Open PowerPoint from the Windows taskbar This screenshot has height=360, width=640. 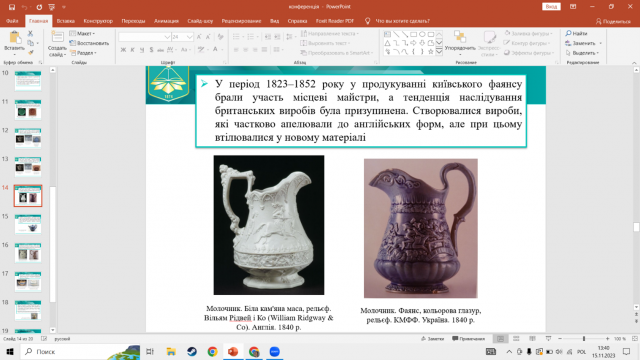233,351
